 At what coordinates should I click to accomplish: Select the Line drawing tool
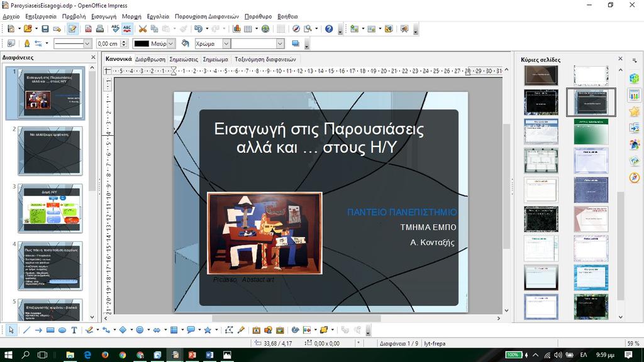(x=26, y=330)
